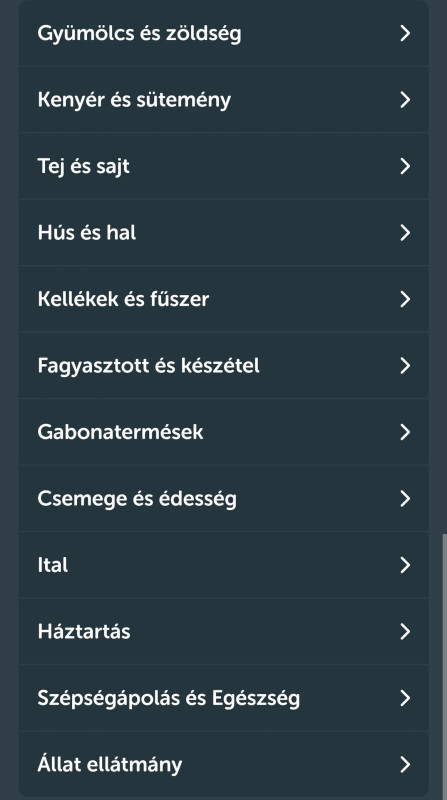The image size is (447, 800).
Task: Click the Kellékek és fűszer chevron icon
Action: (x=405, y=299)
